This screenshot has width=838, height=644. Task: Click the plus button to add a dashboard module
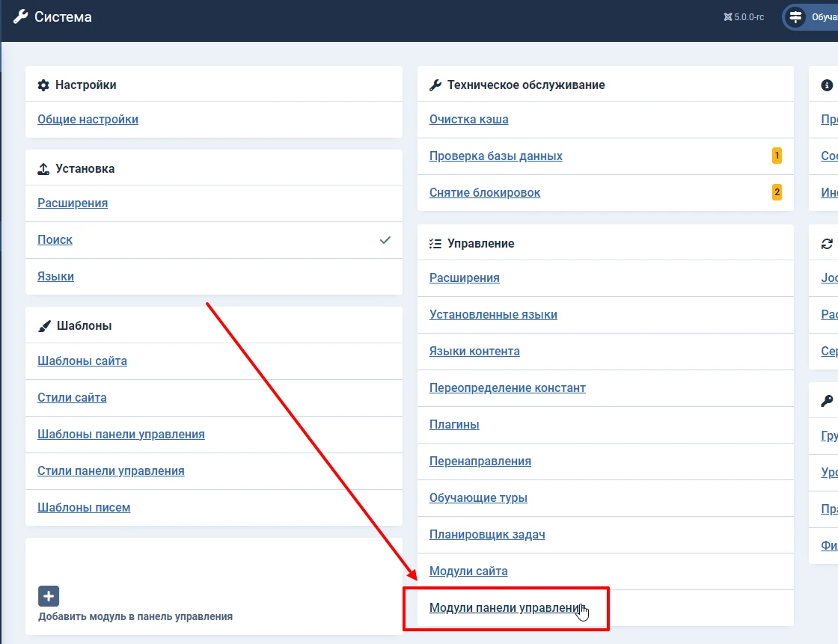tap(48, 596)
